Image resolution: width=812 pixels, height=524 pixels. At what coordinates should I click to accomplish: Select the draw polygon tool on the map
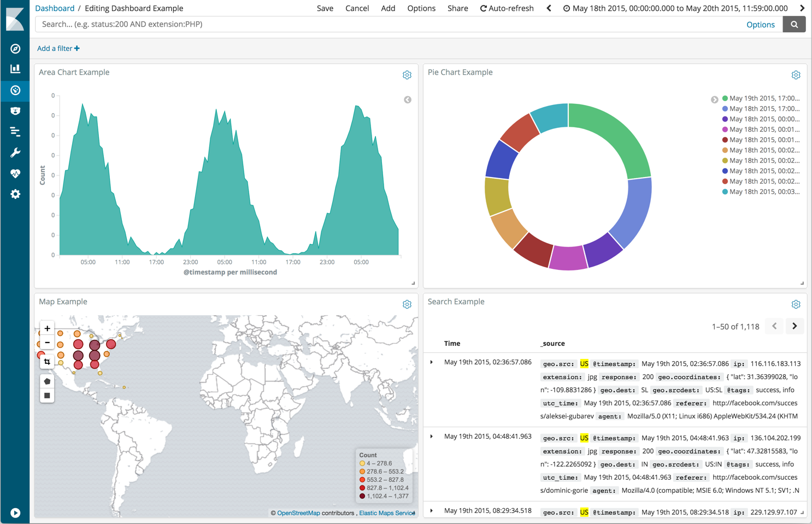[46, 381]
